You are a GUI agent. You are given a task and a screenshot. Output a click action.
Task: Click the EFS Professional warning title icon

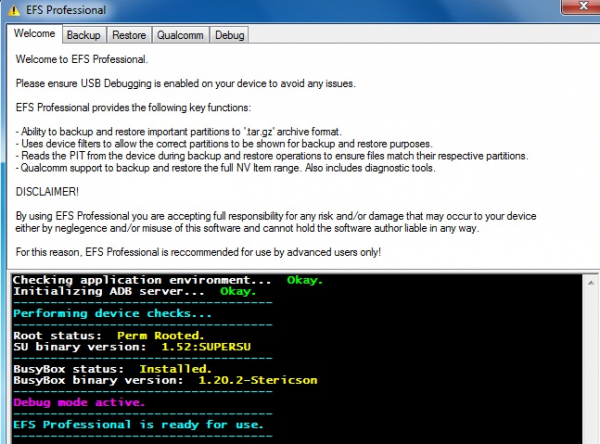(14, 10)
